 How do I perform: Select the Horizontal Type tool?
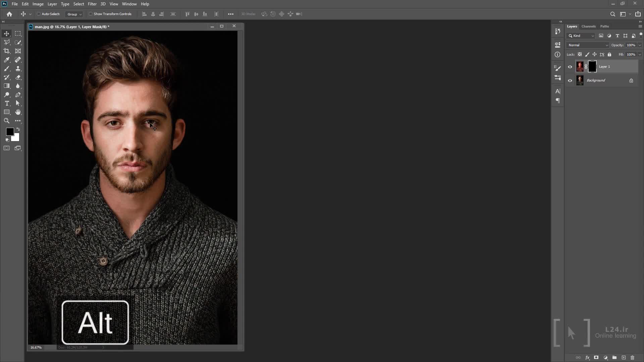tap(7, 103)
